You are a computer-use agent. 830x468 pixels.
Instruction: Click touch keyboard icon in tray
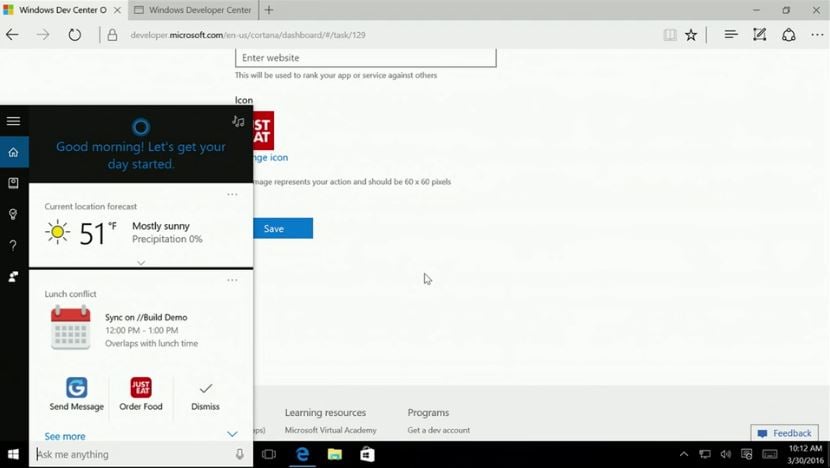point(770,454)
